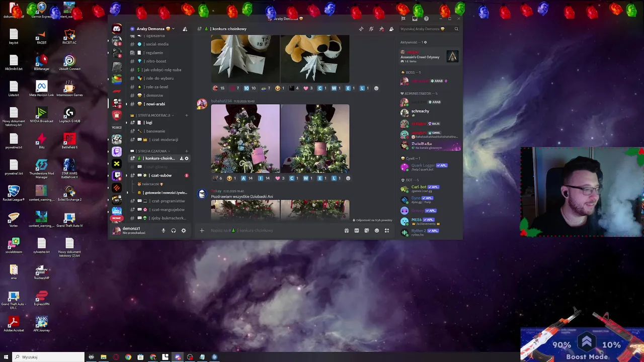Click the plus attachment button in message bar

tap(202, 230)
